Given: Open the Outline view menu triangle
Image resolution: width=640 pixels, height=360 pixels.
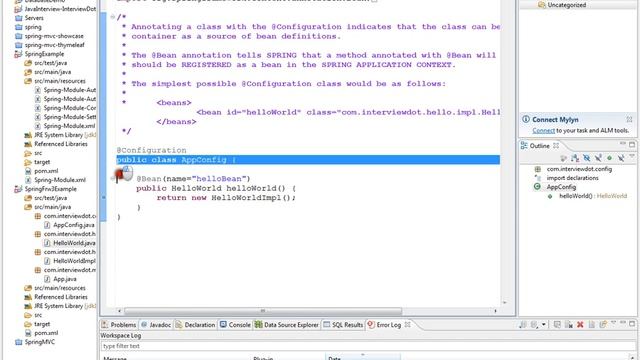Looking at the screenshot, I should coord(632,156).
